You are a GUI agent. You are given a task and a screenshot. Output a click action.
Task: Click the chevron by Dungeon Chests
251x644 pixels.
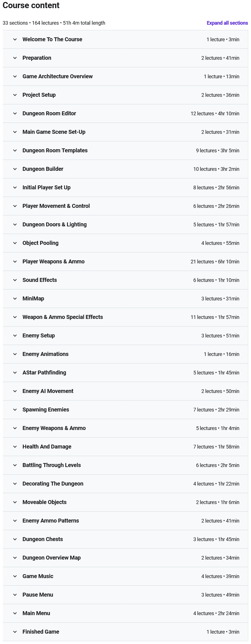pyautogui.click(x=15, y=539)
